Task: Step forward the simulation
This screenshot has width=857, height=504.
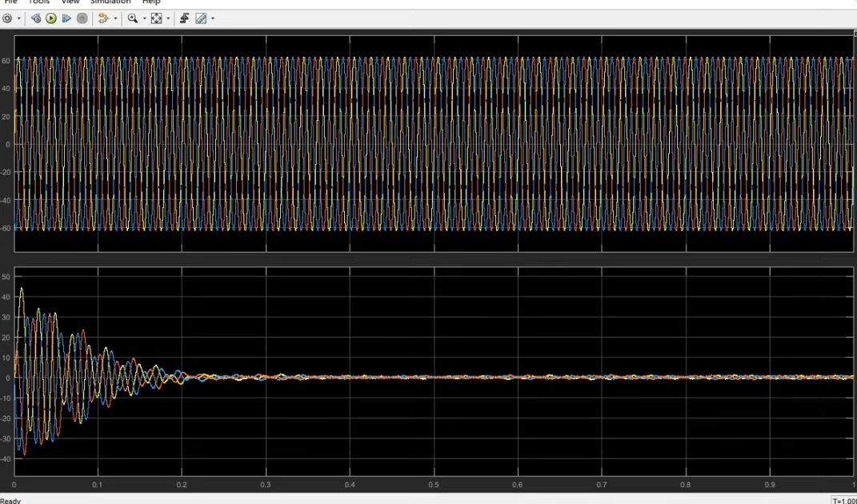Action: pos(66,18)
